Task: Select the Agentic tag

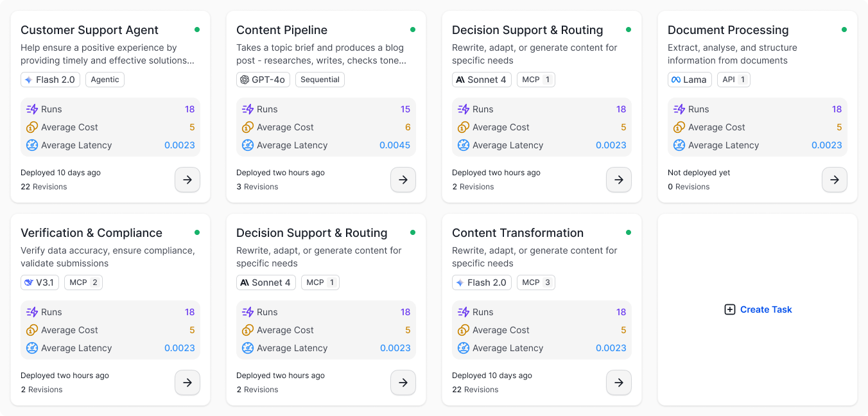Action: pos(105,80)
